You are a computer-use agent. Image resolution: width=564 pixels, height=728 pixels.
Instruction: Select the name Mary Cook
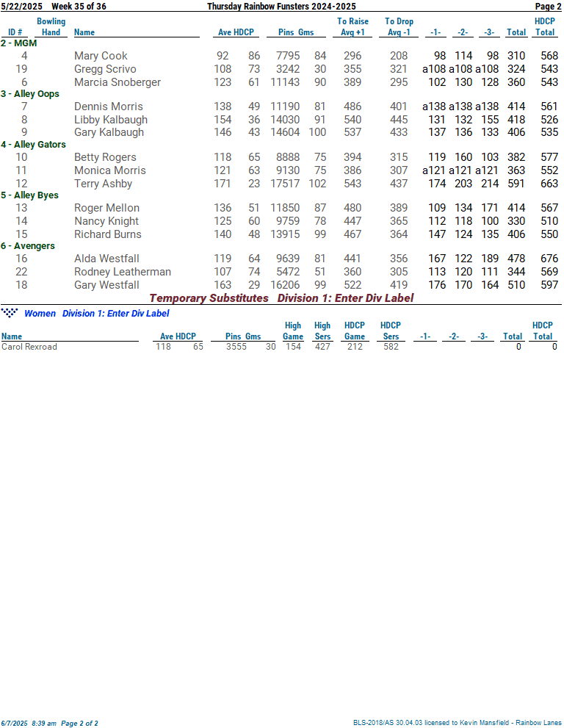(101, 56)
